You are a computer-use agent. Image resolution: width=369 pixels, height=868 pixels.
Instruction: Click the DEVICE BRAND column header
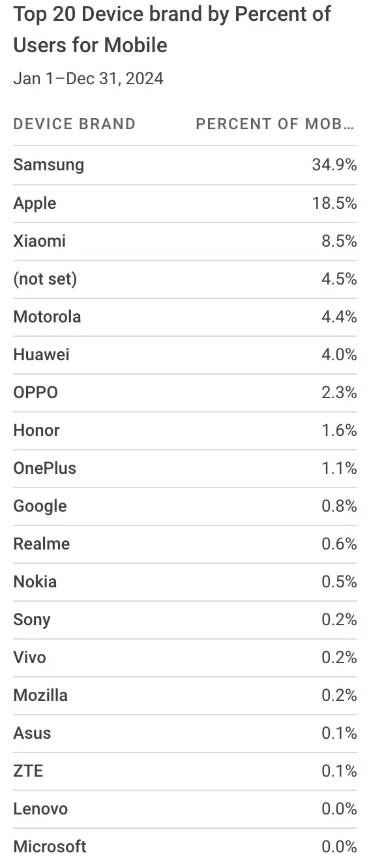pyautogui.click(x=74, y=124)
